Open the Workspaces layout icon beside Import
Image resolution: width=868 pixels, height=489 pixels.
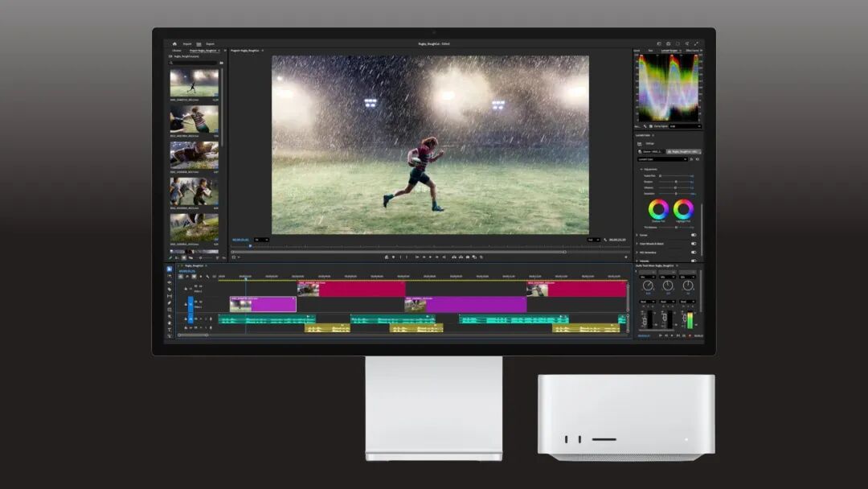point(199,43)
